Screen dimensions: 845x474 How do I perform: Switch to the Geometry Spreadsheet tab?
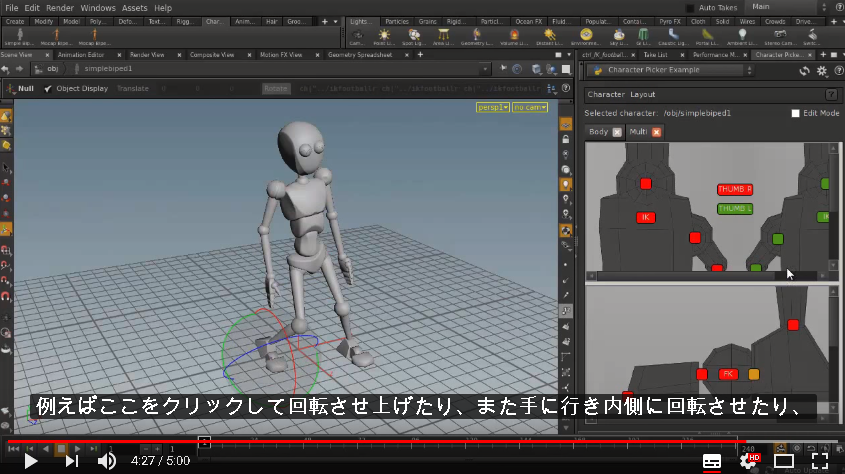point(360,55)
